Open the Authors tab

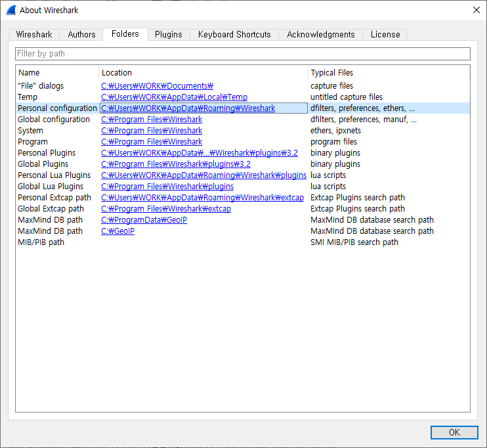coord(81,34)
